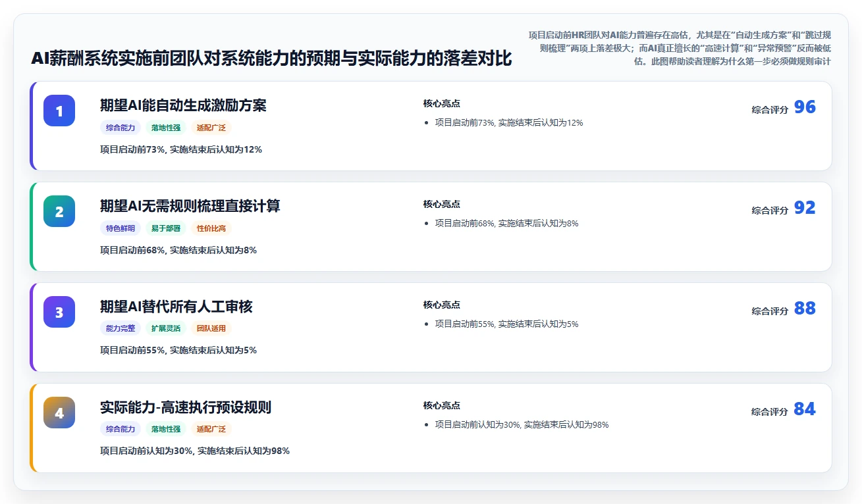
Task: Select the 落地性强 tag in card 4
Action: (x=166, y=429)
